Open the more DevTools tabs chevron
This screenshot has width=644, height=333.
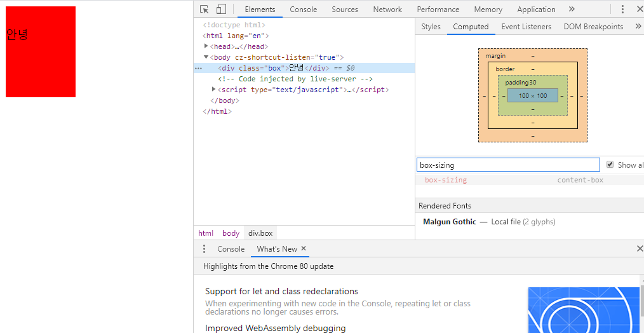572,9
